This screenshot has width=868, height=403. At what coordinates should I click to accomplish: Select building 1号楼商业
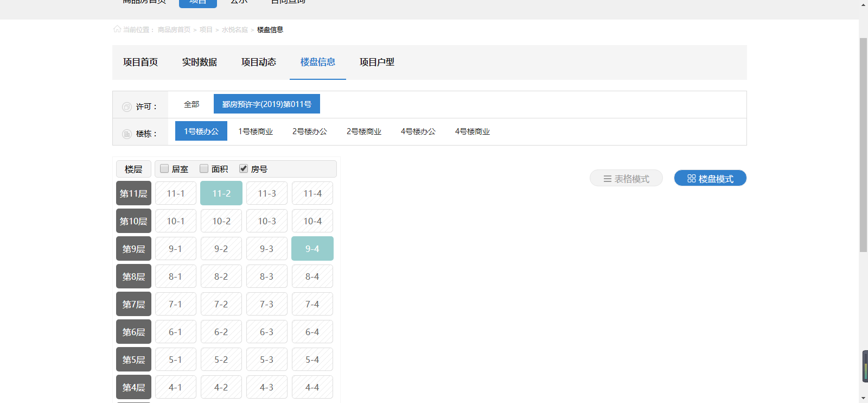(x=256, y=131)
